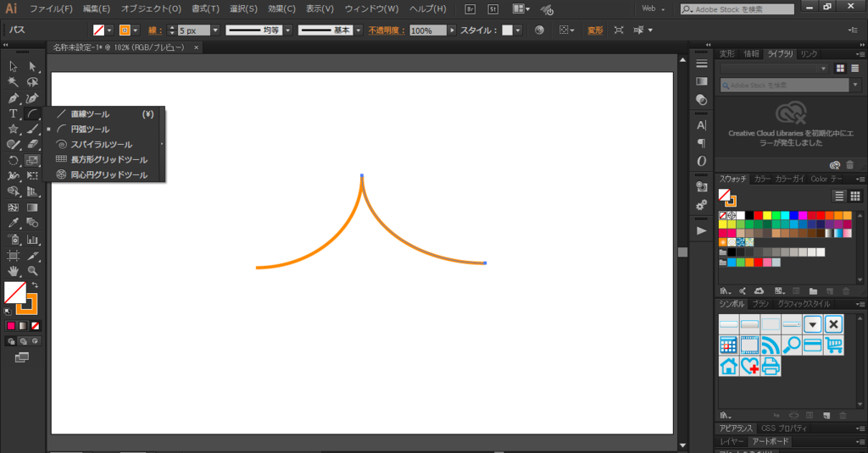Image resolution: width=868 pixels, height=453 pixels.
Task: Open the stroke color dropdown in control bar
Action: pos(136,30)
